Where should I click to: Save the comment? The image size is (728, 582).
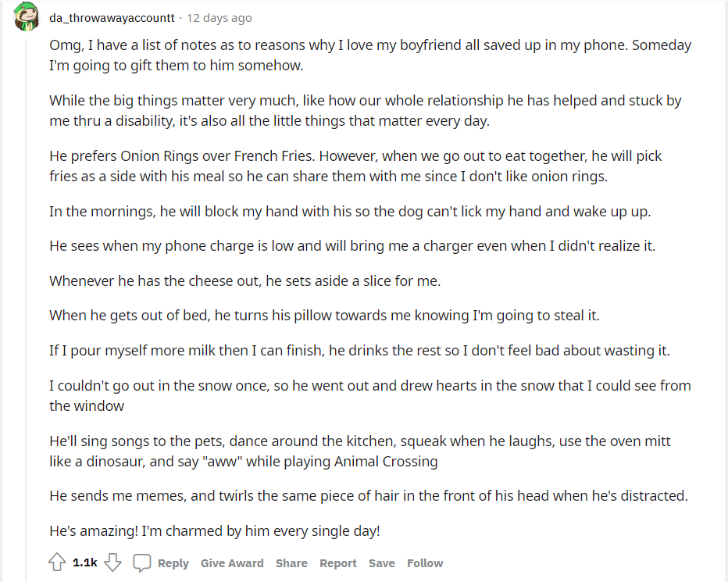[382, 563]
